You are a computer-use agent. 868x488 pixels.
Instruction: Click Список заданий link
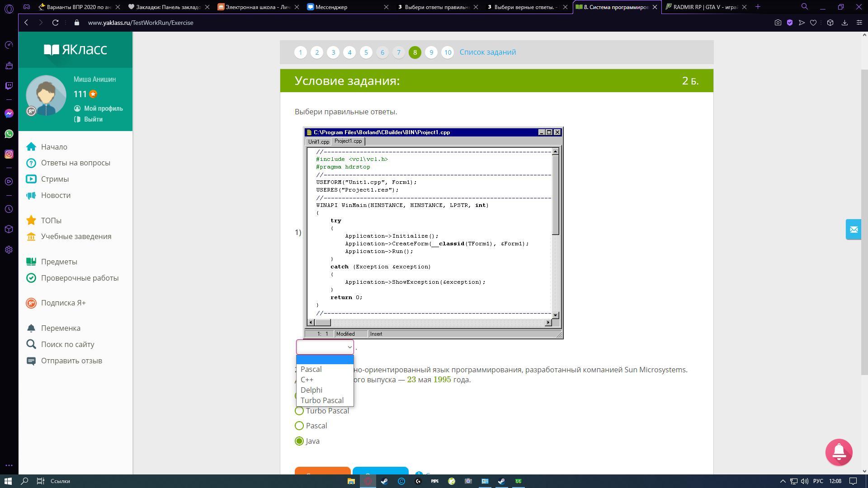tap(487, 52)
